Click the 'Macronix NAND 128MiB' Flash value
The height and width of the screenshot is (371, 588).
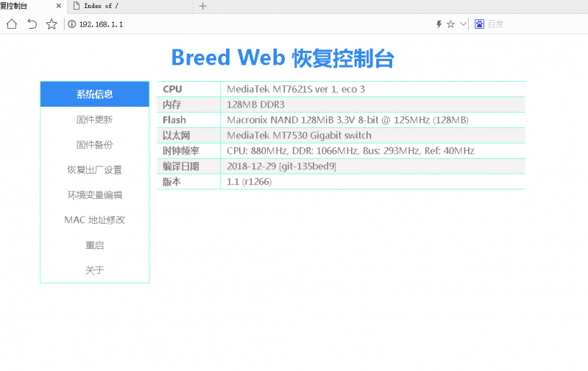[347, 120]
